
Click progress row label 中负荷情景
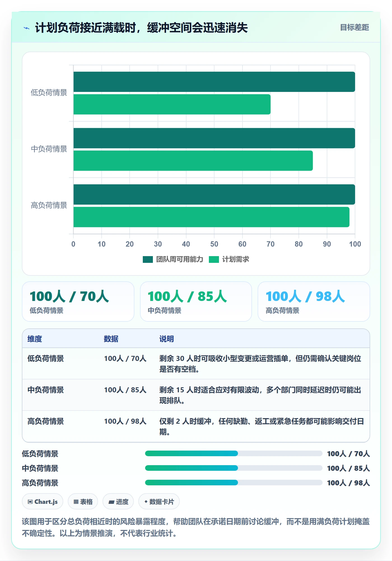click(40, 468)
